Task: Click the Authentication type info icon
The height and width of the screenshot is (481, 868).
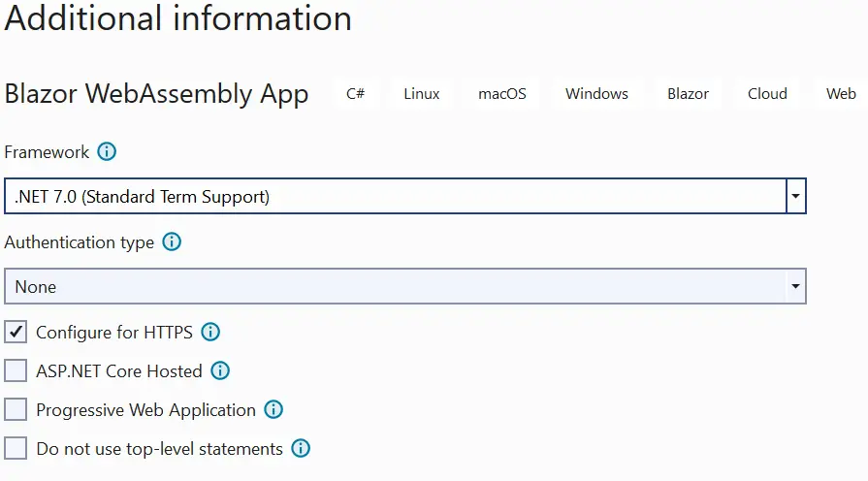Action: 172,241
